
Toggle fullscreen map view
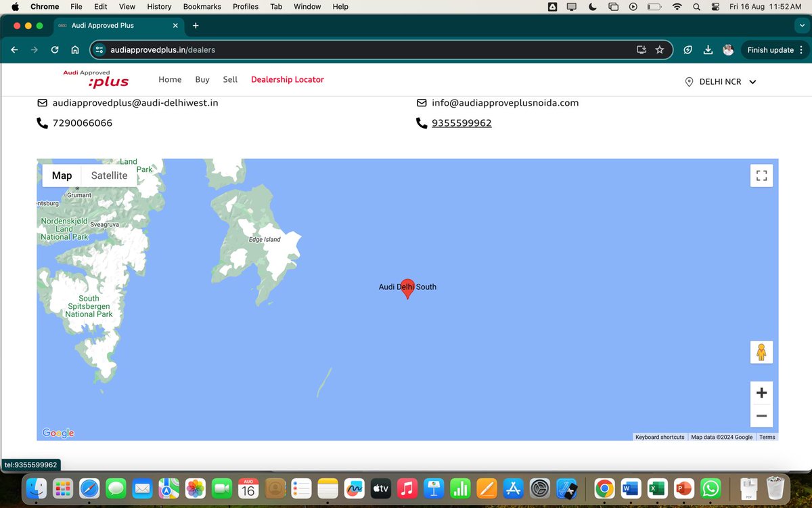click(761, 175)
